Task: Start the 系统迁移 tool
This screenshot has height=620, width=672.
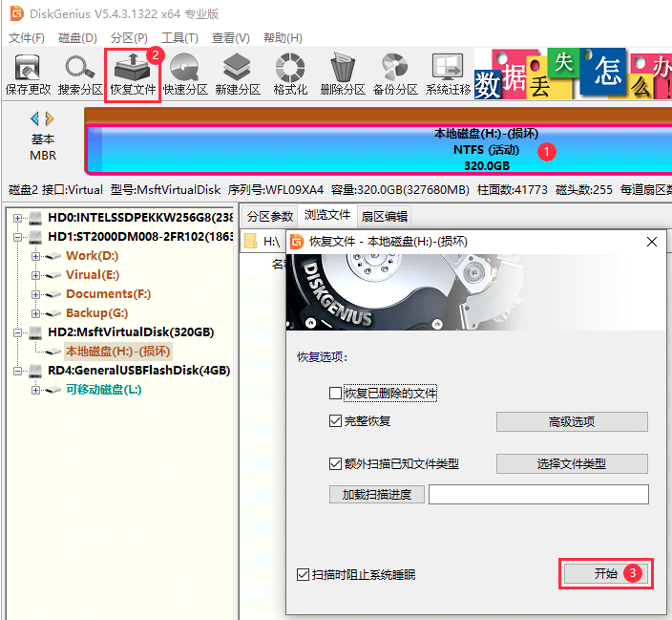Action: click(448, 75)
